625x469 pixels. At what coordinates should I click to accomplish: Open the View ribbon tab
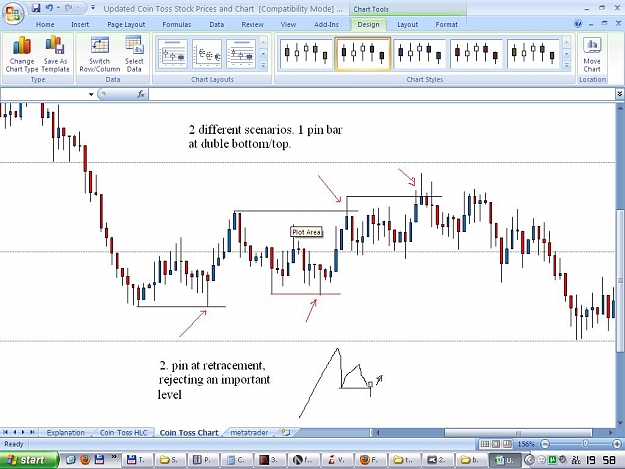pos(288,25)
